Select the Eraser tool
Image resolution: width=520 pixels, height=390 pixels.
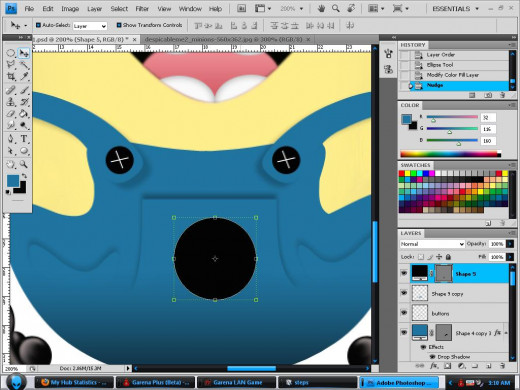click(11, 114)
